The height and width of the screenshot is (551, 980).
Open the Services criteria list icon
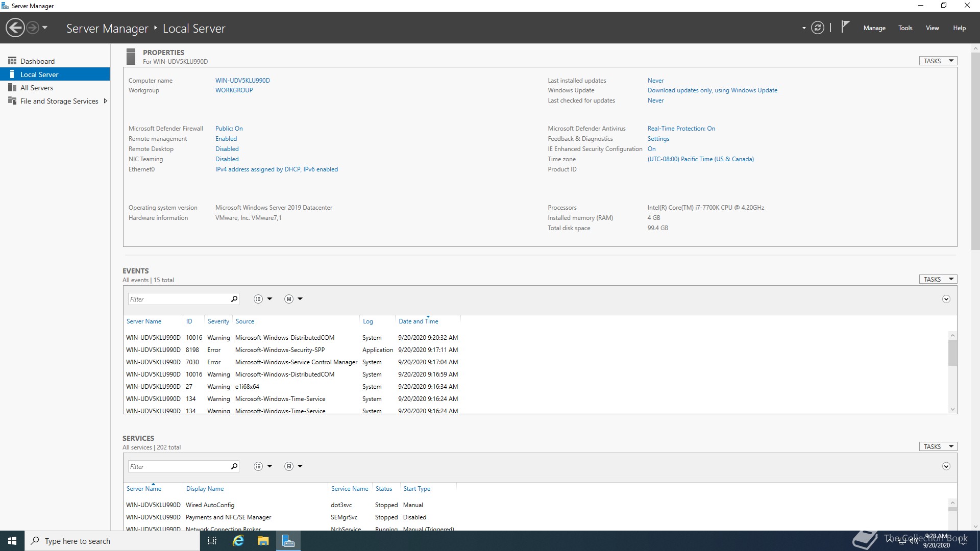(258, 466)
